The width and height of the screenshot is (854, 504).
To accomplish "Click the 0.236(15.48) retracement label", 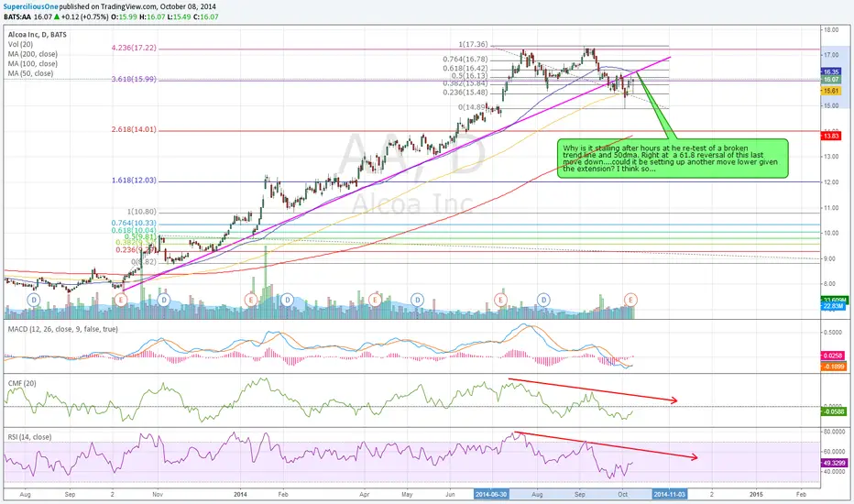I will pos(465,93).
